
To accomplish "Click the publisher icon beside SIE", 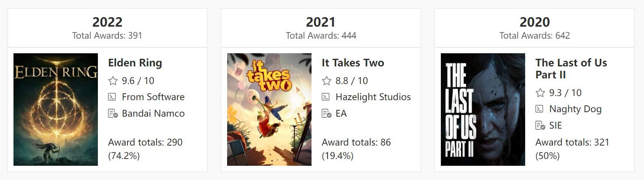I will (x=540, y=126).
